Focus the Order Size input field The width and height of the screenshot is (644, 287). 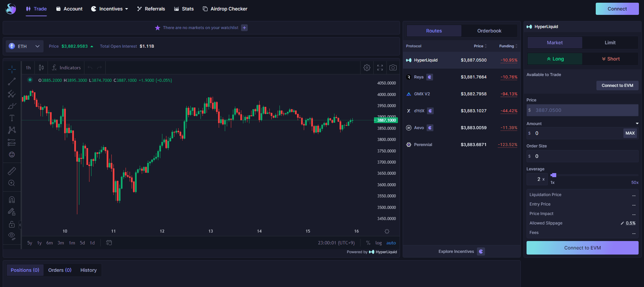(583, 156)
